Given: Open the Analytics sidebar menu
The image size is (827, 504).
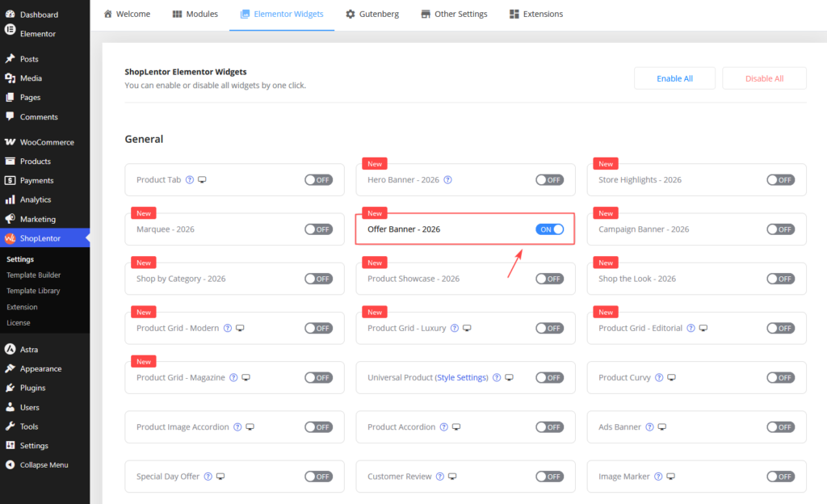Looking at the screenshot, I should click(45, 199).
